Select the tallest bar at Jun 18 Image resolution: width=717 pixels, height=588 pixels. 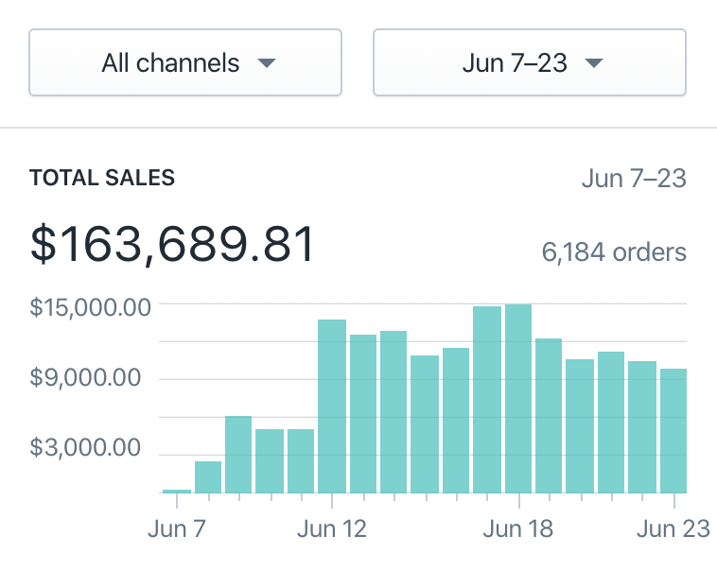pyautogui.click(x=518, y=398)
